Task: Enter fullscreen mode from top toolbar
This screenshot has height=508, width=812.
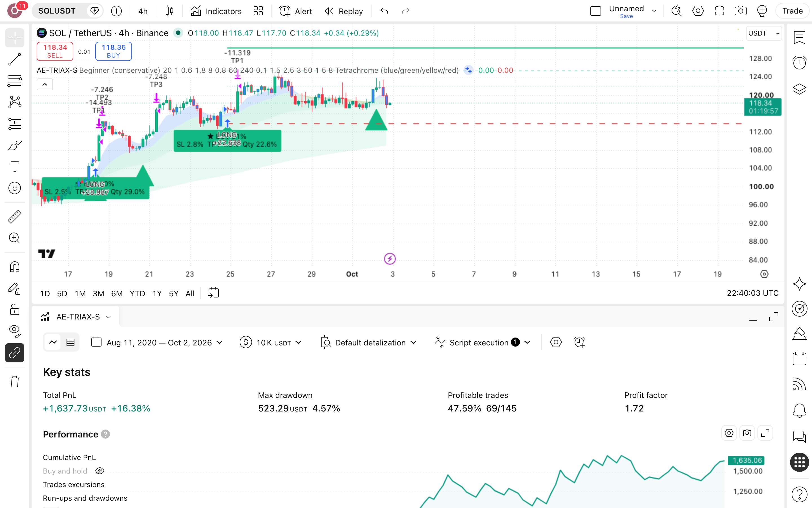Action: pyautogui.click(x=719, y=11)
